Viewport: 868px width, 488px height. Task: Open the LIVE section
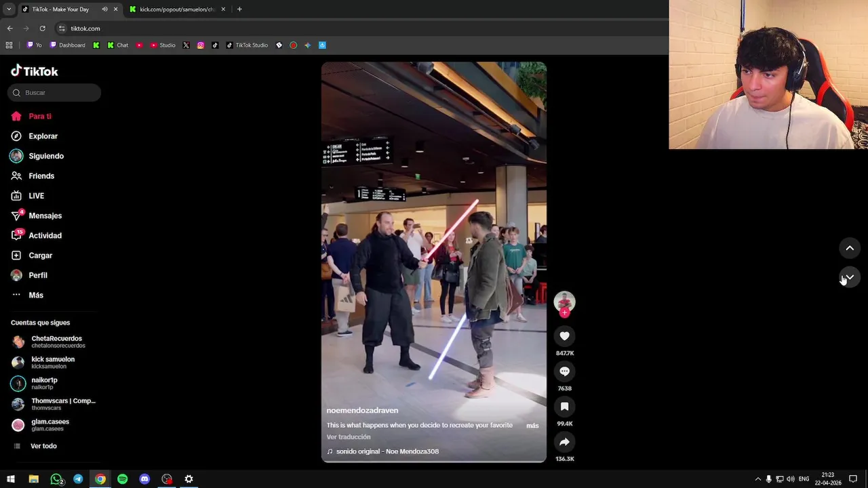(x=28, y=196)
